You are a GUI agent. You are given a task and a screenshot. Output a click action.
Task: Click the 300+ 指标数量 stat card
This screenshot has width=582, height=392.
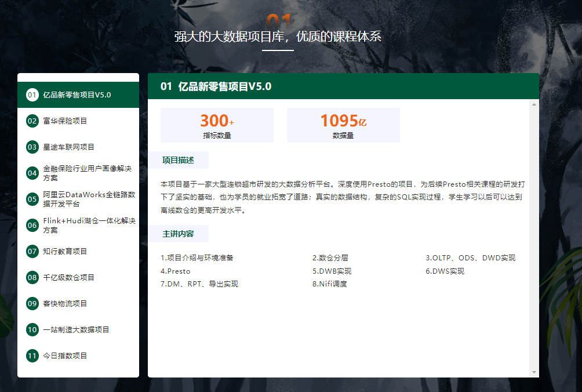pos(217,125)
